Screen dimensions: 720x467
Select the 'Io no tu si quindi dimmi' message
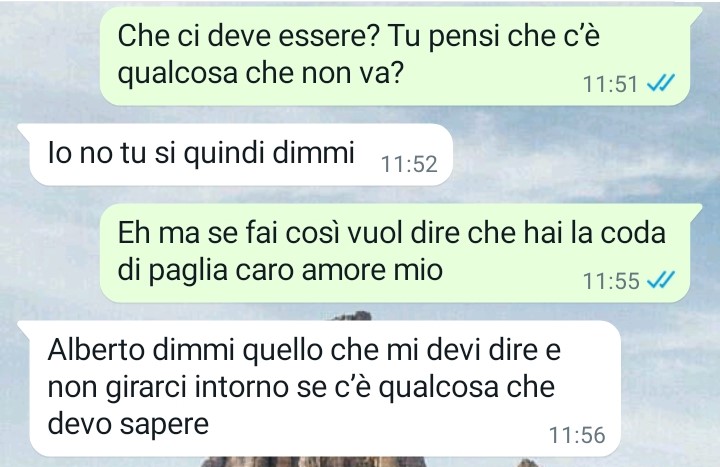235,155
